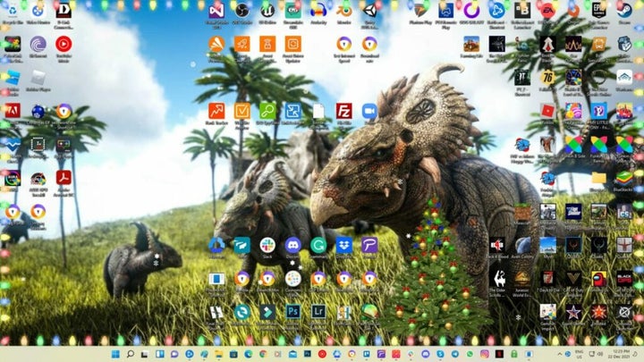The width and height of the screenshot is (644, 362).
Task: Open the OBS Studio shortcut
Action: pos(241,10)
